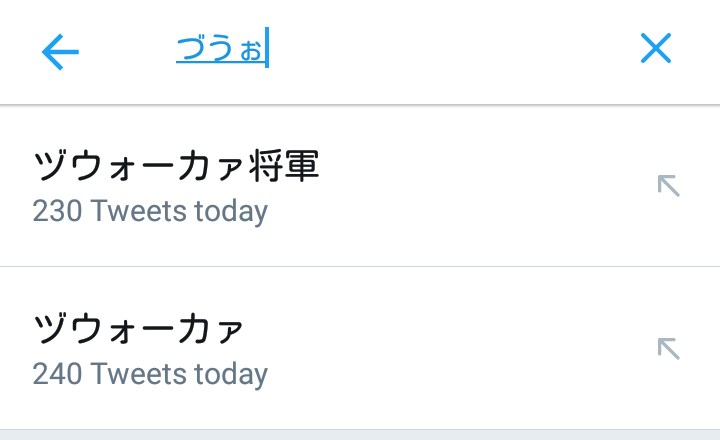Click the "230 Tweets today" subtitle
This screenshot has width=720, height=440.
pos(150,212)
